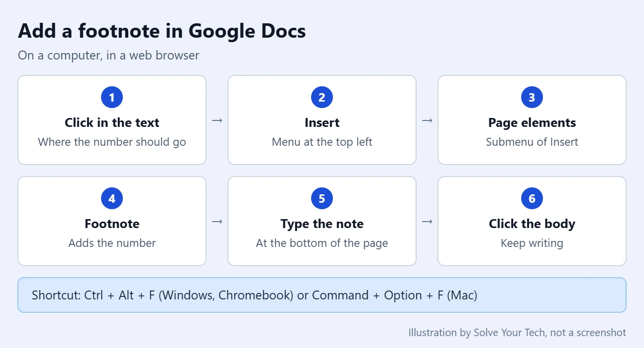This screenshot has width=644, height=348.
Task: Select the 'Page elements' step title
Action: point(532,123)
